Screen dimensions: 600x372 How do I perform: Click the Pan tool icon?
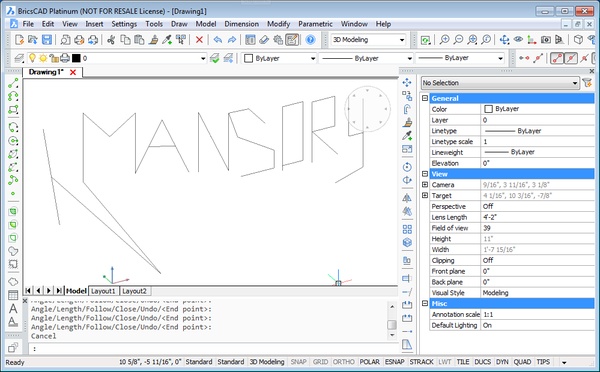pos(504,40)
